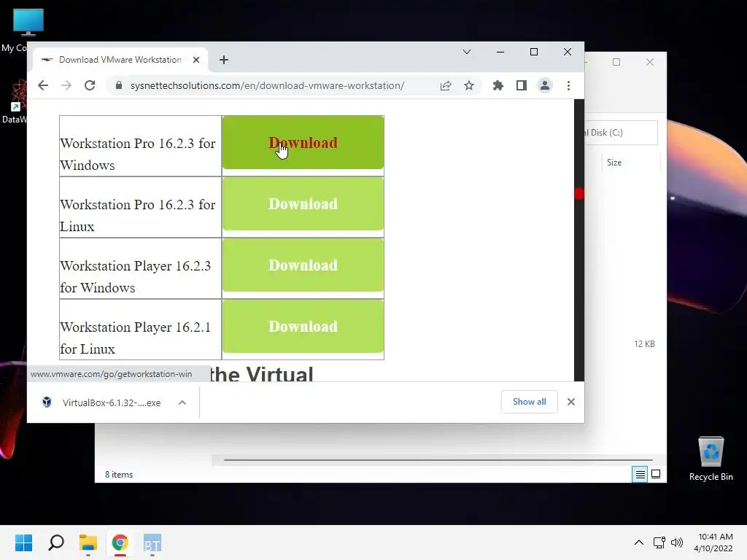This screenshot has width=747, height=560.
Task: Download Workstation Pro 16.2.3 for Windows
Action: tap(303, 142)
